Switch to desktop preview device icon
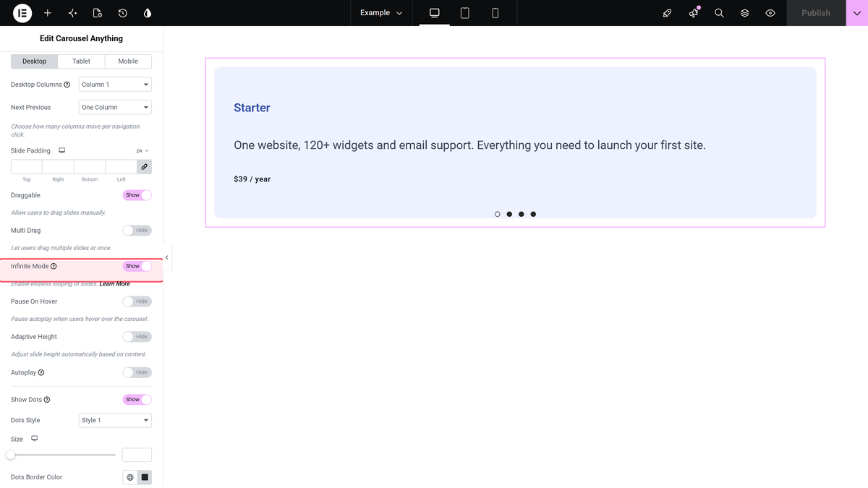Viewport: 868px width, 488px height. (435, 13)
